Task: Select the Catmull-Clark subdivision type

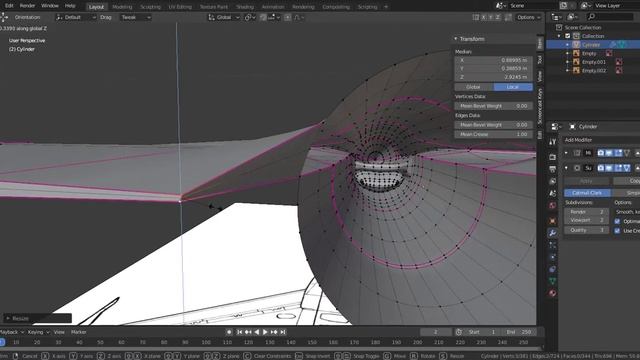Action: tap(588, 193)
